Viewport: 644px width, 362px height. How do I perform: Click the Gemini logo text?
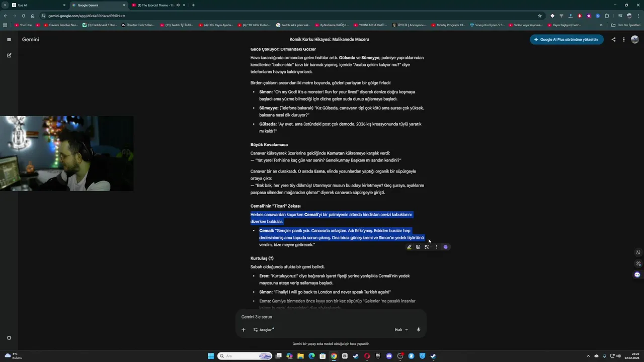pos(30,39)
